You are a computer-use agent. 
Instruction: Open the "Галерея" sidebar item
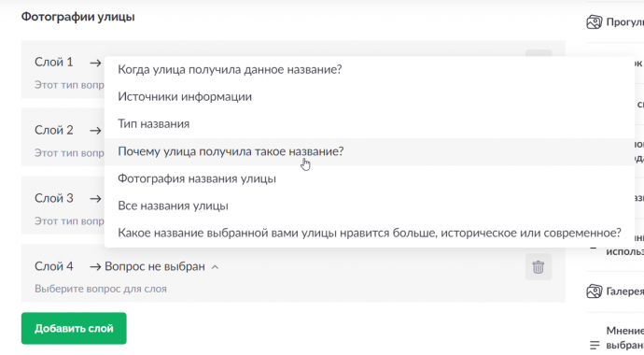615,291
